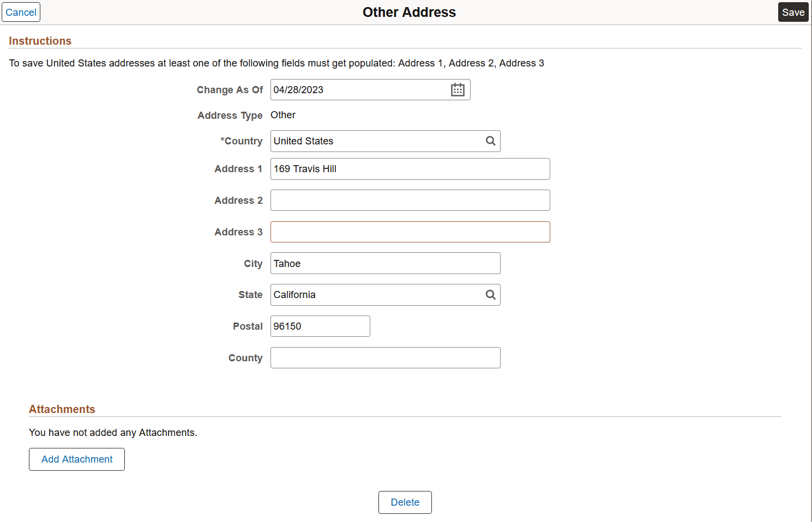Screen dimensions: 812x522
Task: Click the Delete button at the bottom
Action: (x=405, y=502)
